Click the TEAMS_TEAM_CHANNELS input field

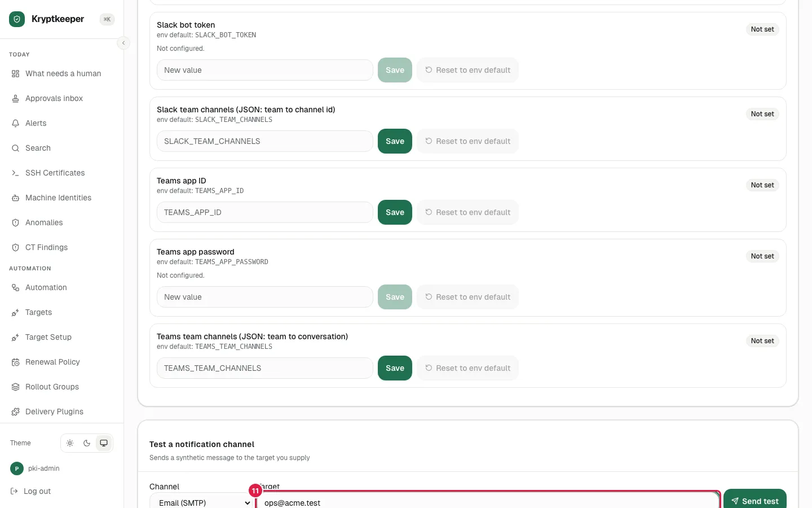[265, 369]
